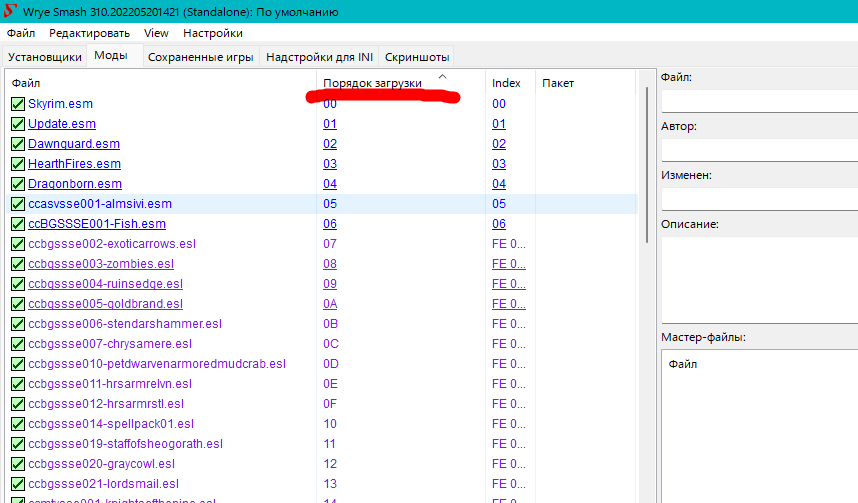
Task: Select ccBGSSSE001-Fish.esm in the list
Action: pos(97,224)
